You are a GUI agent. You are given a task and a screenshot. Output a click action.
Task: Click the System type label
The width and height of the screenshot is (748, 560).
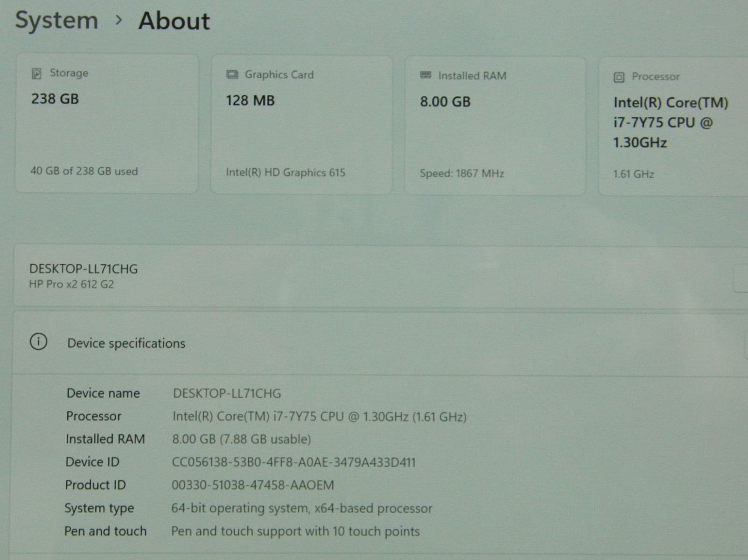pos(99,508)
